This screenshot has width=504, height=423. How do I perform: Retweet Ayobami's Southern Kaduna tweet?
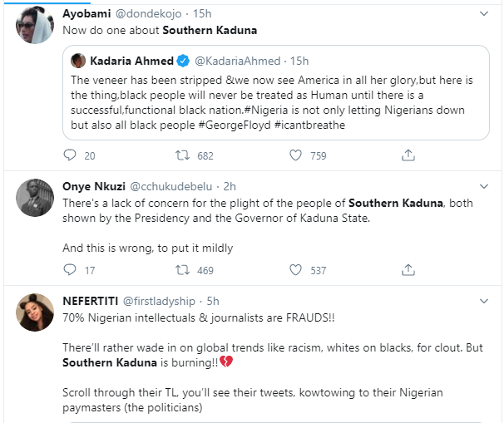coord(180,155)
